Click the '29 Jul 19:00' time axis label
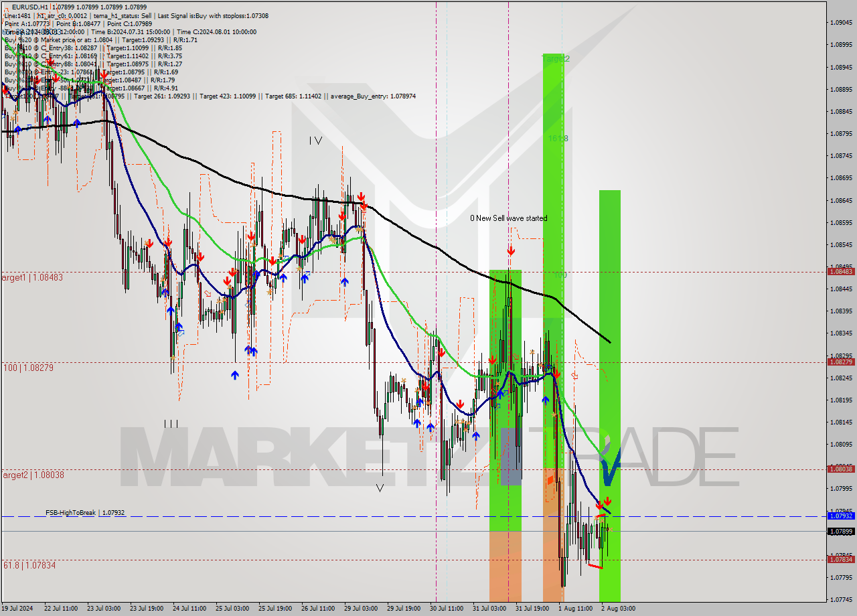The width and height of the screenshot is (857, 616). point(404,609)
